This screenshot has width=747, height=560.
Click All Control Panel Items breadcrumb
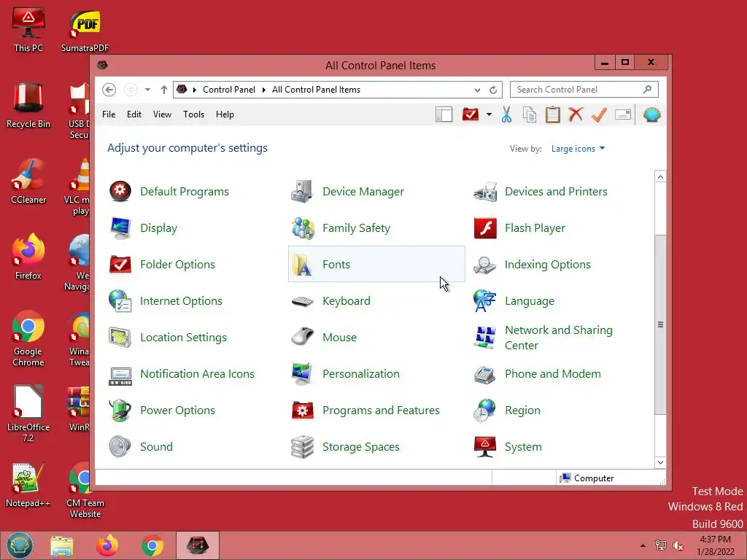click(x=316, y=90)
